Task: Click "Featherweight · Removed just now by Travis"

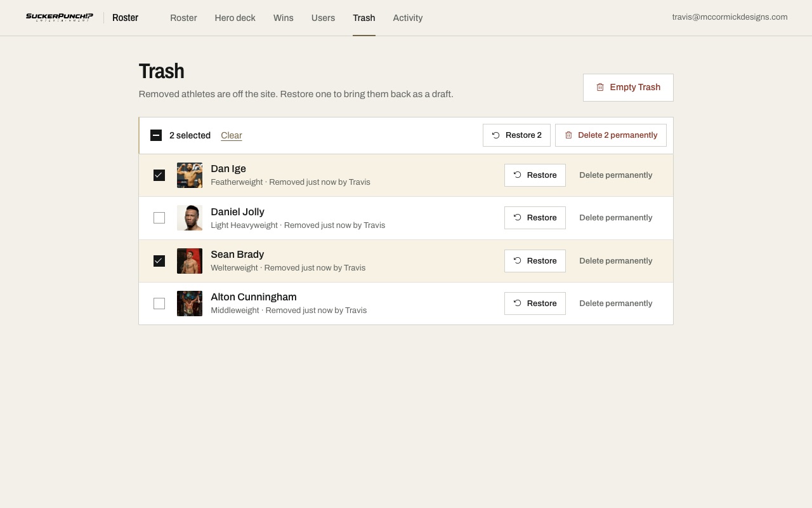Action: pos(291,182)
